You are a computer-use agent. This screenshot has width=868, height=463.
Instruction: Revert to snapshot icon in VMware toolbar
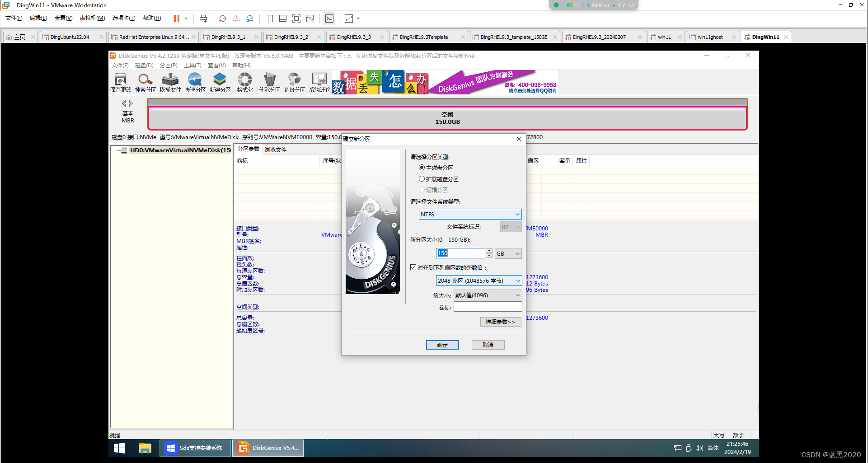pyautogui.click(x=236, y=19)
